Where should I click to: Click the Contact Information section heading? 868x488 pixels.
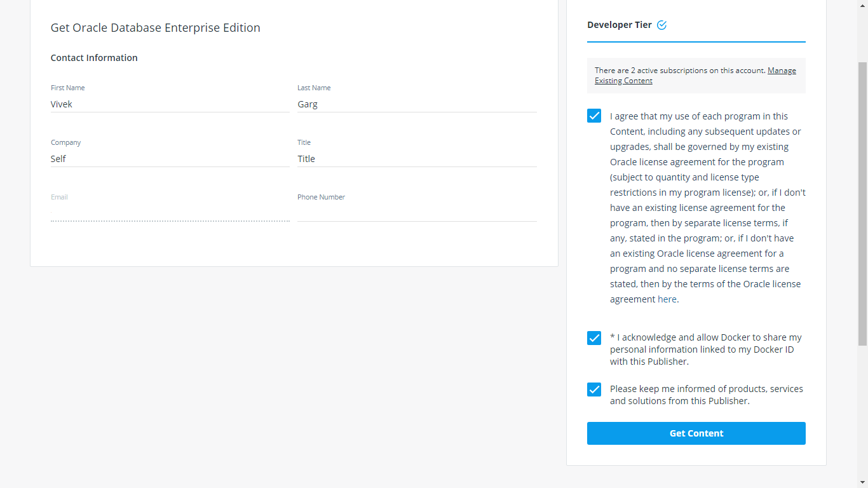pyautogui.click(x=94, y=58)
